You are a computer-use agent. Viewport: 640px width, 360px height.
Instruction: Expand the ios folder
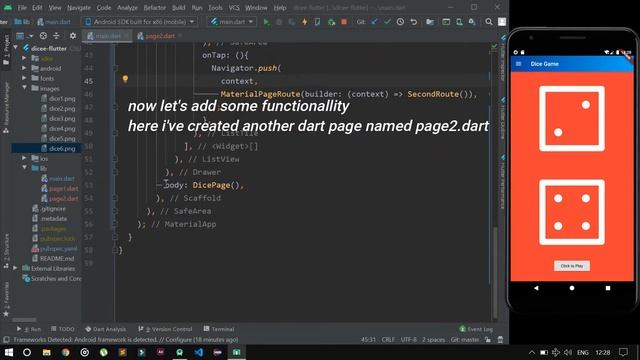(24, 158)
